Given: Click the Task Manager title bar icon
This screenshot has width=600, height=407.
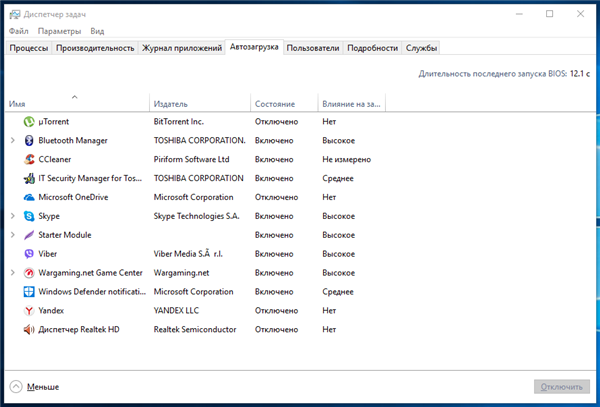Looking at the screenshot, I should (x=15, y=15).
